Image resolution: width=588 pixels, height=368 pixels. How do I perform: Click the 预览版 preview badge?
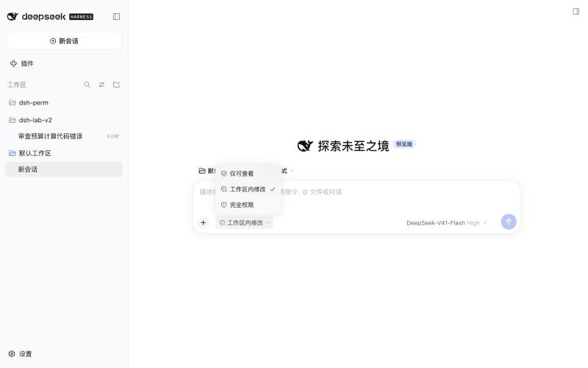point(404,144)
